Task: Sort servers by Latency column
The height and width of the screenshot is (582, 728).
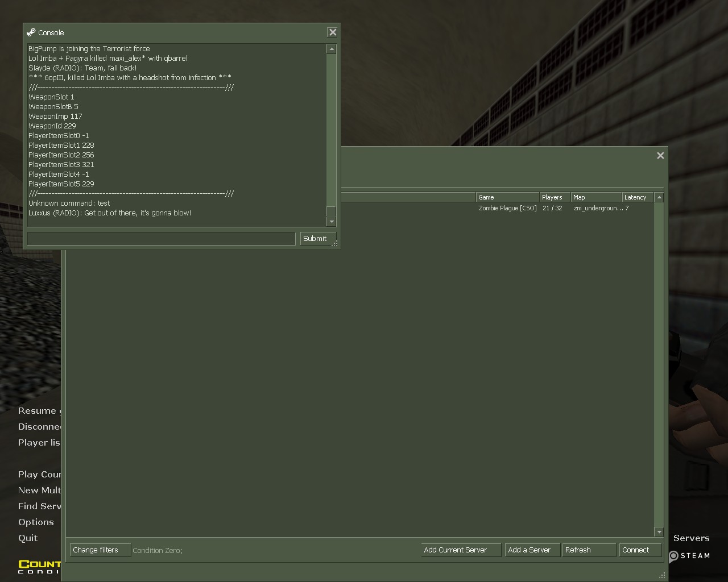Action: (637, 197)
